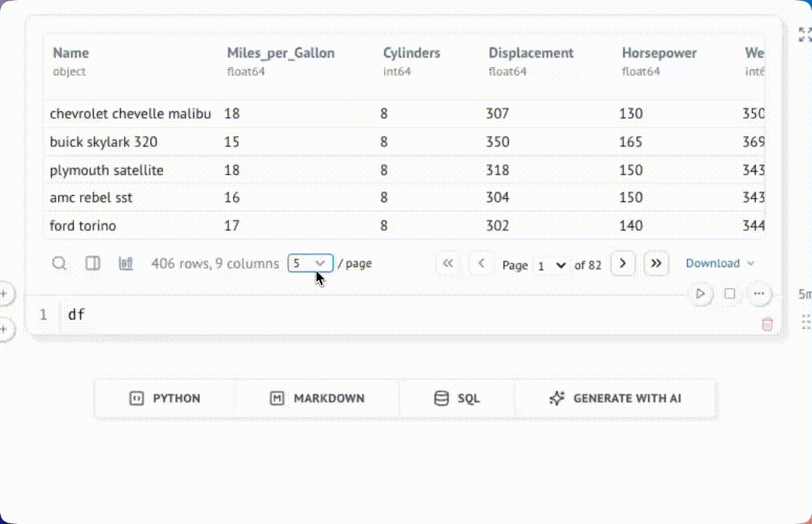Click displacement value 318
The height and width of the screenshot is (524, 812).
coord(497,170)
